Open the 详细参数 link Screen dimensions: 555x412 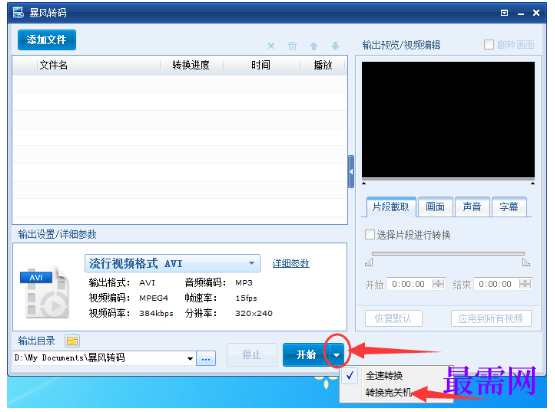[291, 263]
